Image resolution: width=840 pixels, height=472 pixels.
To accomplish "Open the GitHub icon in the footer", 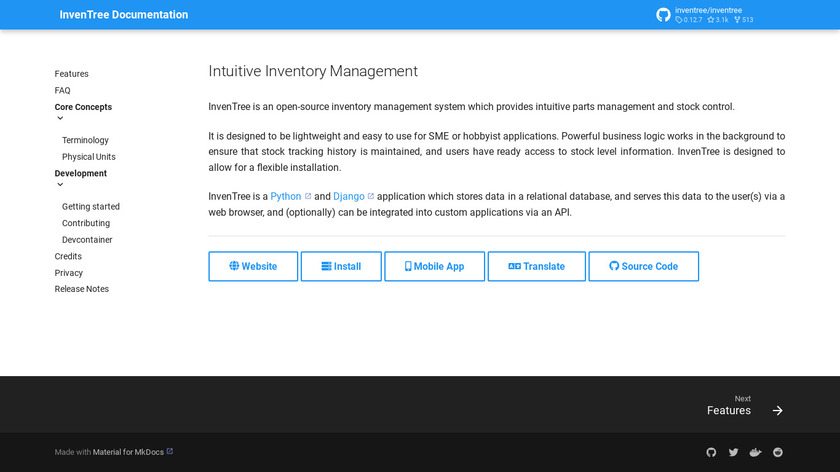I will (711, 452).
